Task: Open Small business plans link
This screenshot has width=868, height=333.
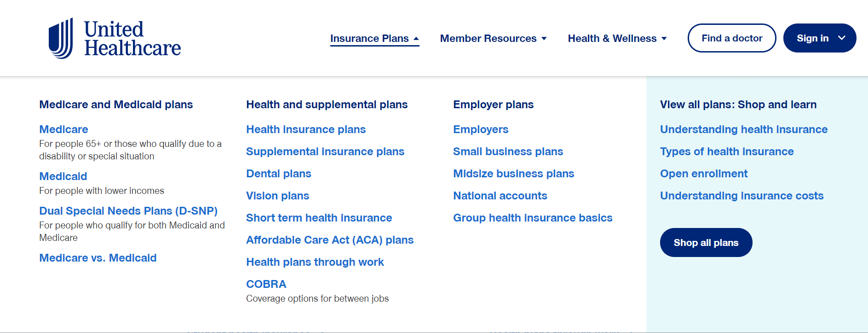Action: pyautogui.click(x=508, y=152)
